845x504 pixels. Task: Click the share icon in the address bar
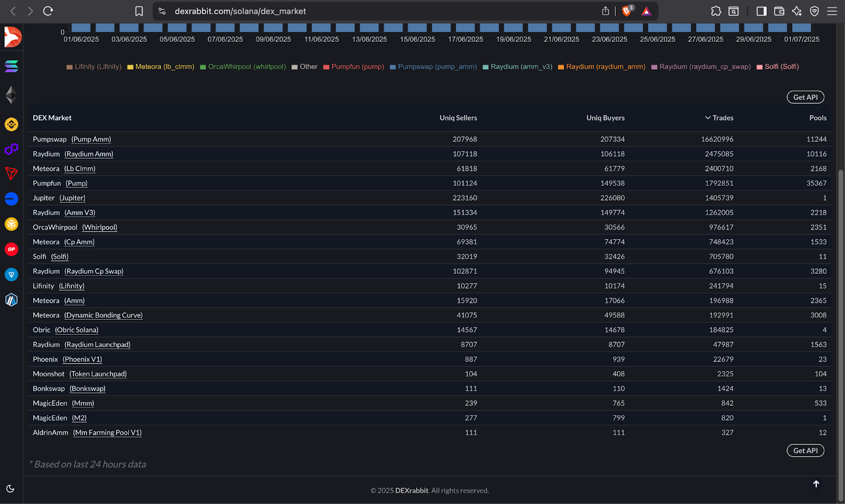click(605, 11)
